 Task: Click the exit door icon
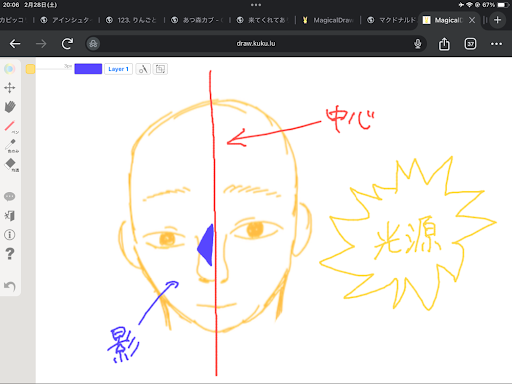[x=9, y=216]
